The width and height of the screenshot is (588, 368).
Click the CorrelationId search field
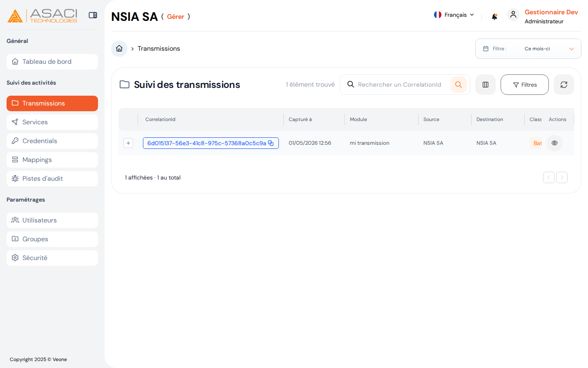(399, 85)
